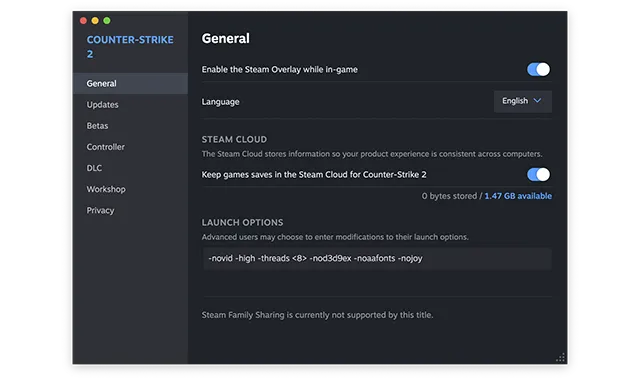Viewport: 640px width, 380px height.
Task: Click the General page heading
Action: click(225, 38)
